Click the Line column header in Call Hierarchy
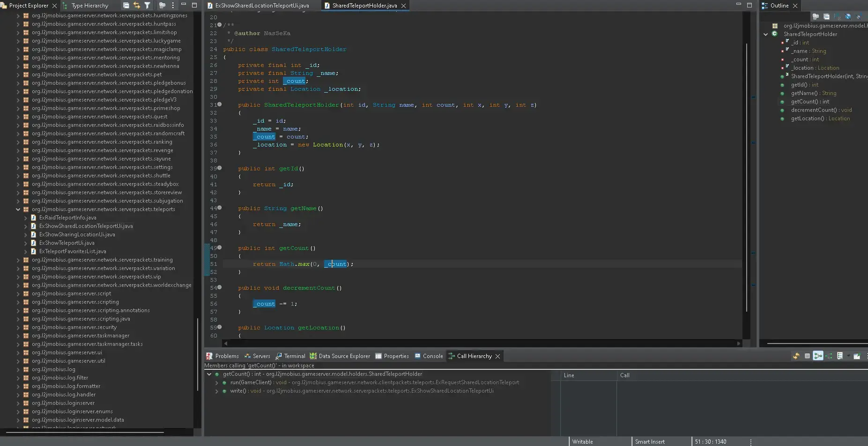The width and height of the screenshot is (868, 446). pos(588,375)
